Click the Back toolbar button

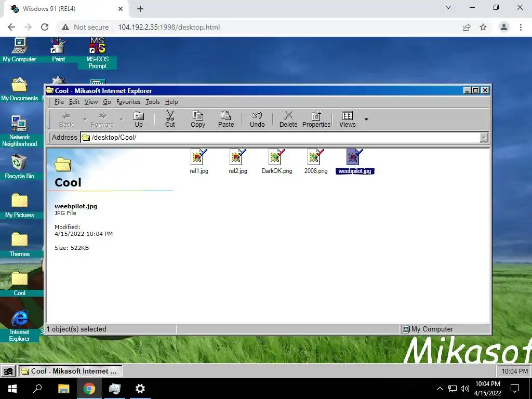pyautogui.click(x=66, y=119)
